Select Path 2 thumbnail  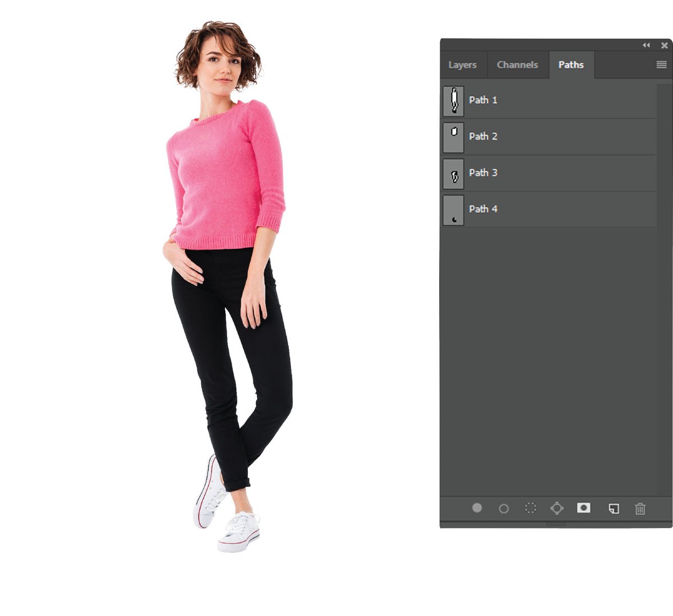pos(454,137)
